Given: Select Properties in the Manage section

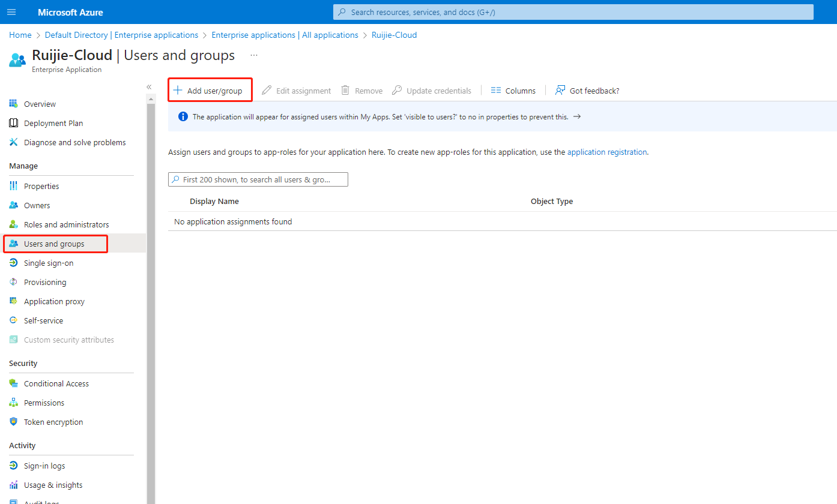Looking at the screenshot, I should (x=41, y=186).
